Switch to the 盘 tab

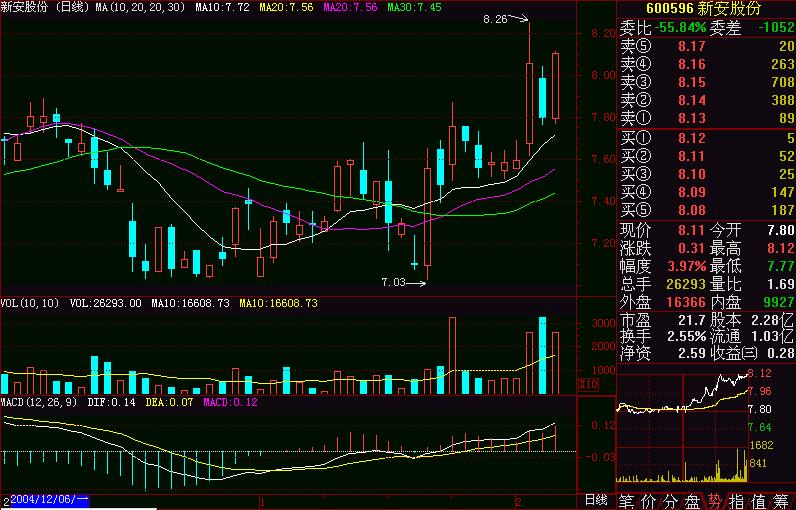coord(693,500)
